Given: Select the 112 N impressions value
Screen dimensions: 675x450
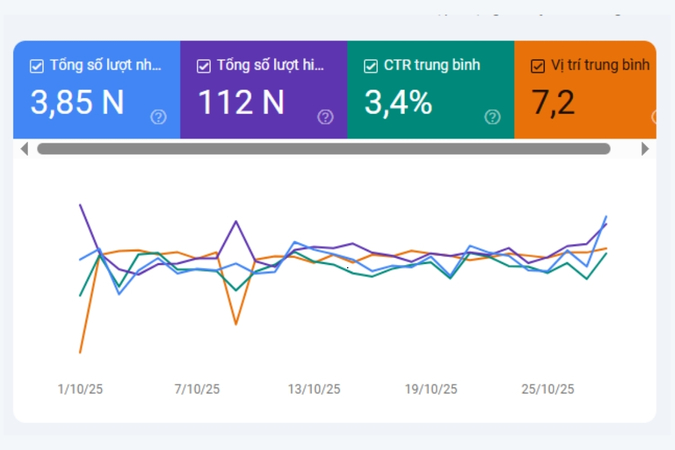Looking at the screenshot, I should click(241, 102).
